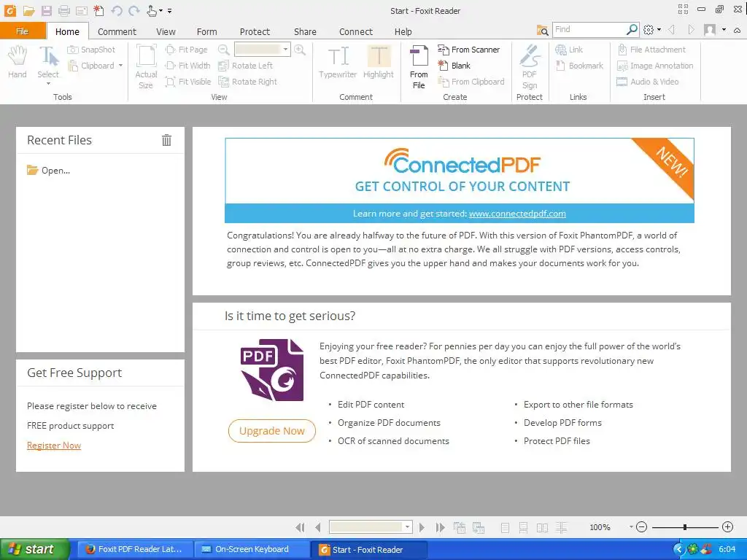The height and width of the screenshot is (560, 747).
Task: Click Fit Page in View group
Action: [187, 50]
